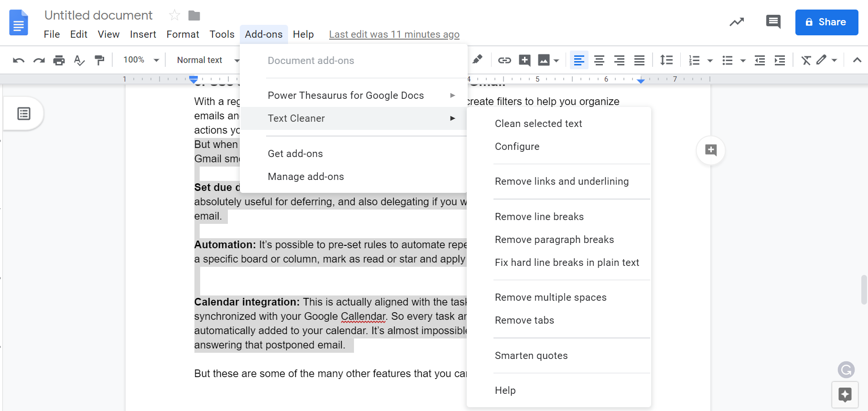Expand the numbered list options arrow
The height and width of the screenshot is (411, 868).
tap(710, 61)
